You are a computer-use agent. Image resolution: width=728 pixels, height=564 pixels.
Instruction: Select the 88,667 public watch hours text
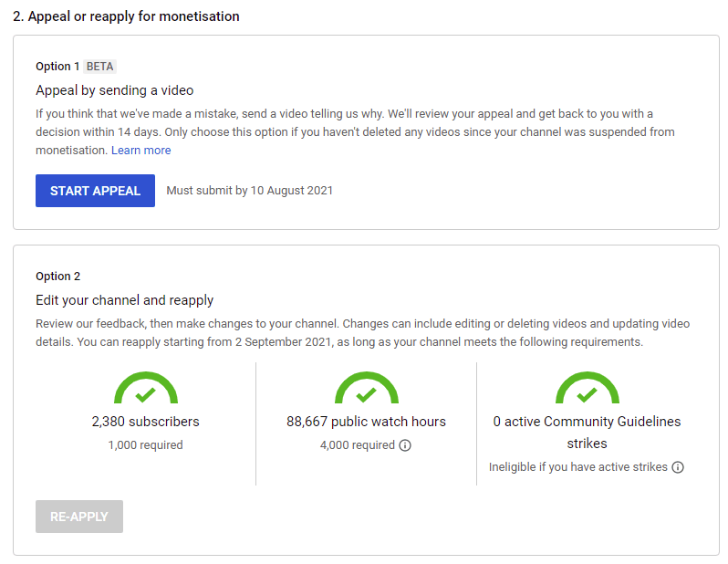[366, 422]
